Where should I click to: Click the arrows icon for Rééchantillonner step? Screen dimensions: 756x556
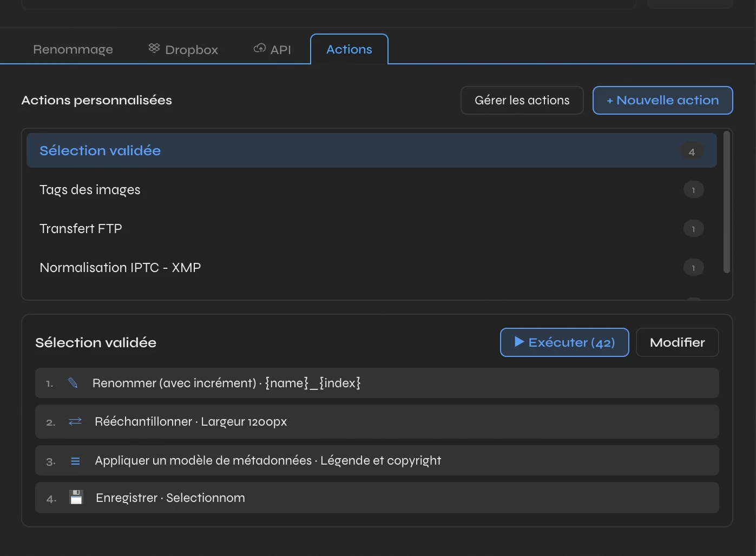pos(75,421)
